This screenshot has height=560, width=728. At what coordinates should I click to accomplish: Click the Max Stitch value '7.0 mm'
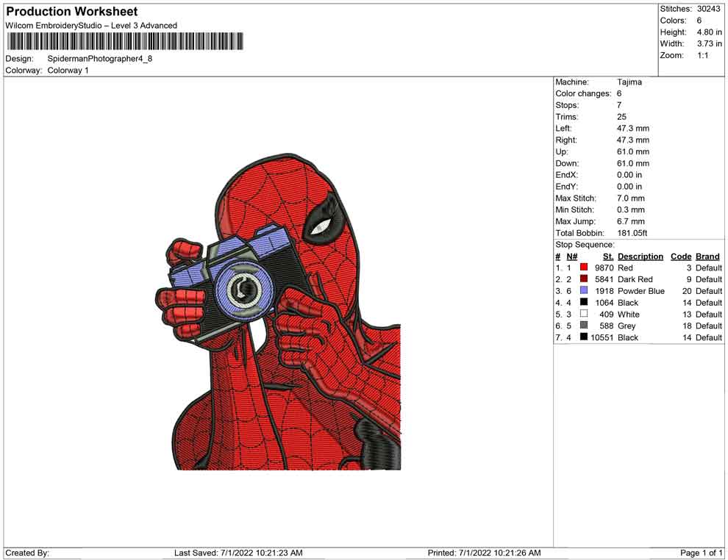tap(630, 198)
